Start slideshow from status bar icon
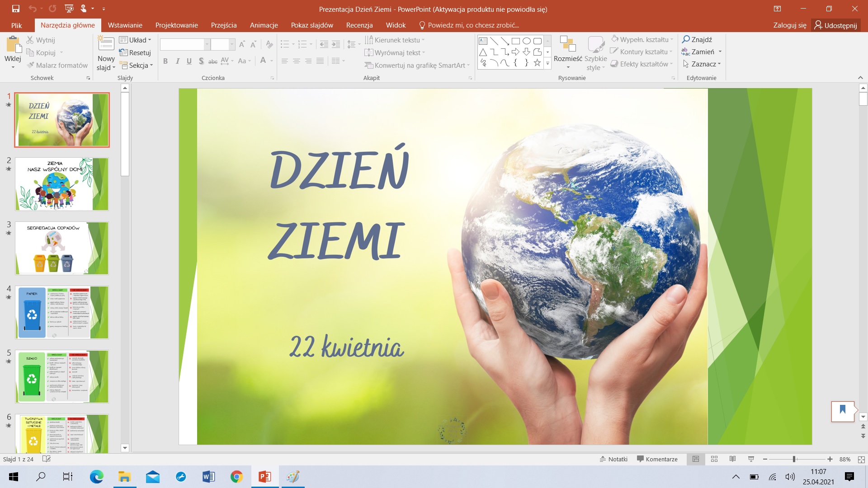 tap(751, 459)
